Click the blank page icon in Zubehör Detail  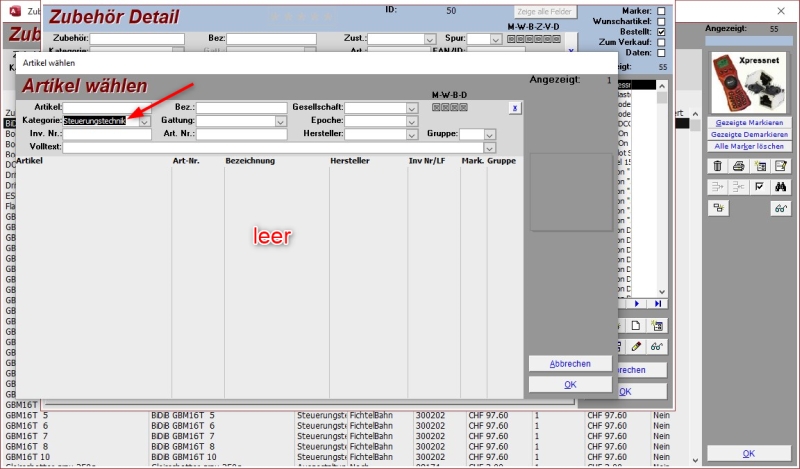pos(636,326)
